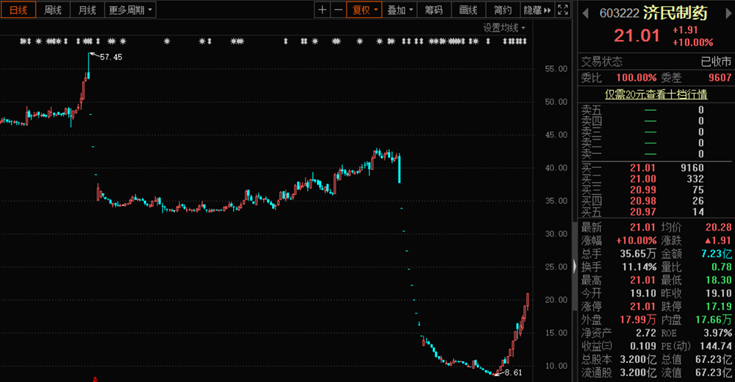Go to next stock with right arrow

pyautogui.click(x=729, y=14)
